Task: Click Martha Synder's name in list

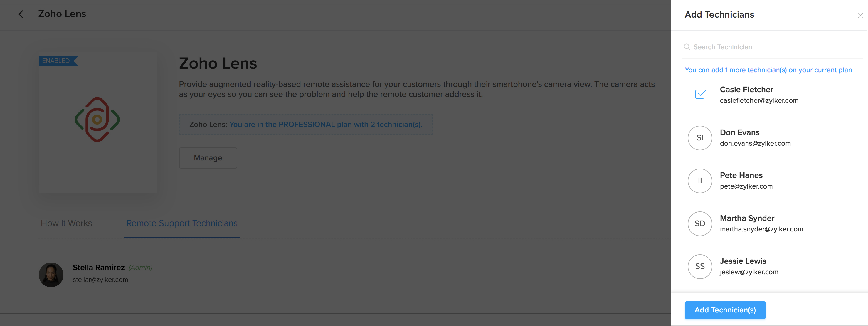Action: tap(747, 218)
